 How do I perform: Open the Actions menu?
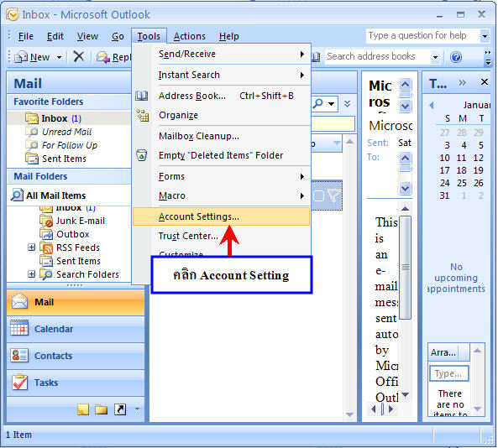coord(190,36)
